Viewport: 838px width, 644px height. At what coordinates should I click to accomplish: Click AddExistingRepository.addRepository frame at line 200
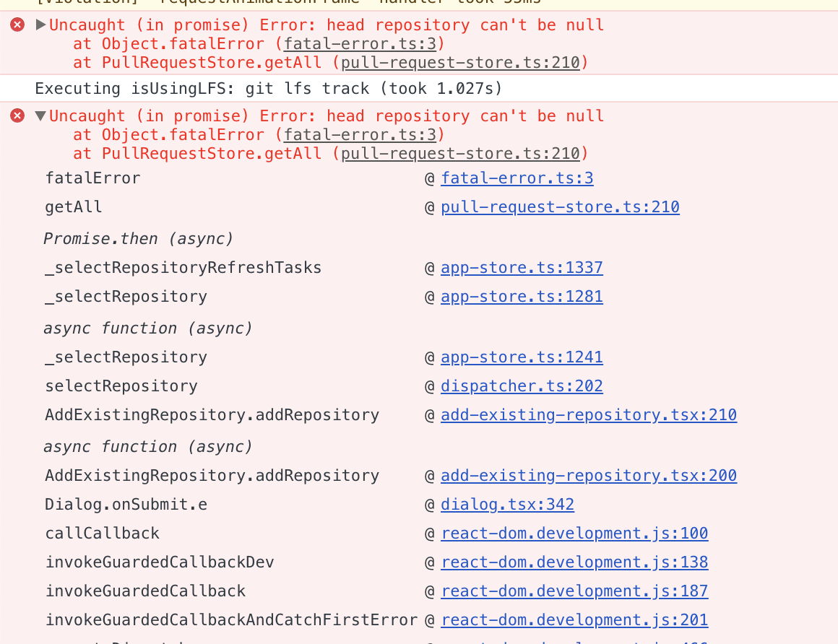point(212,475)
